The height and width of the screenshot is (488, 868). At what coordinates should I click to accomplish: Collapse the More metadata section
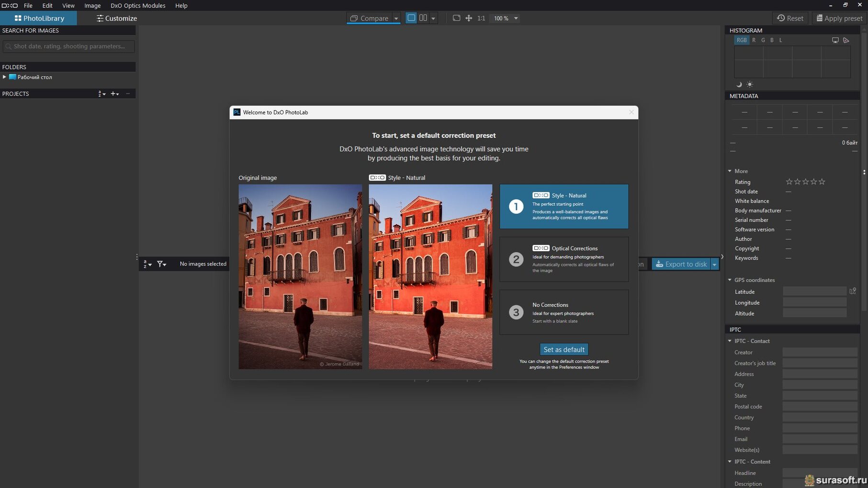tap(730, 171)
